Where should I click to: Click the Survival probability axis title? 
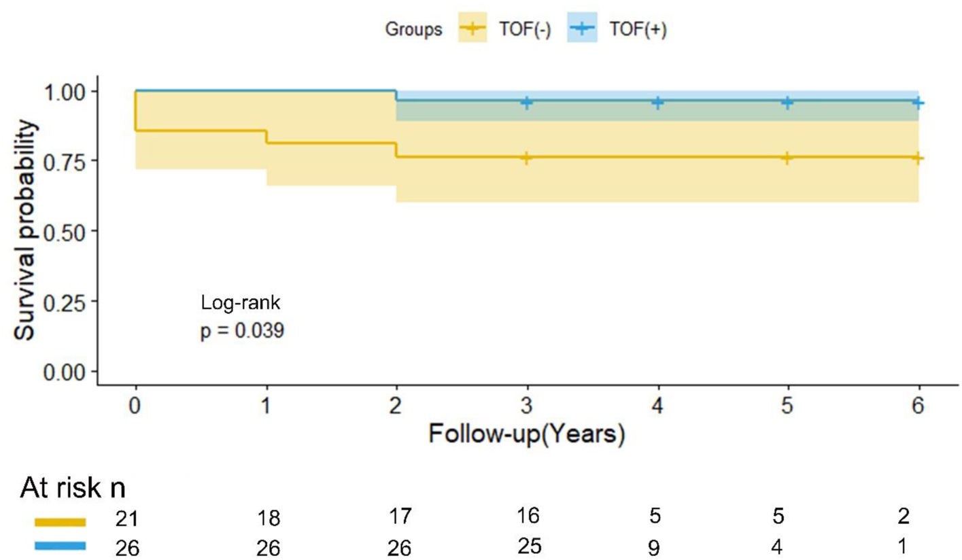click(27, 230)
